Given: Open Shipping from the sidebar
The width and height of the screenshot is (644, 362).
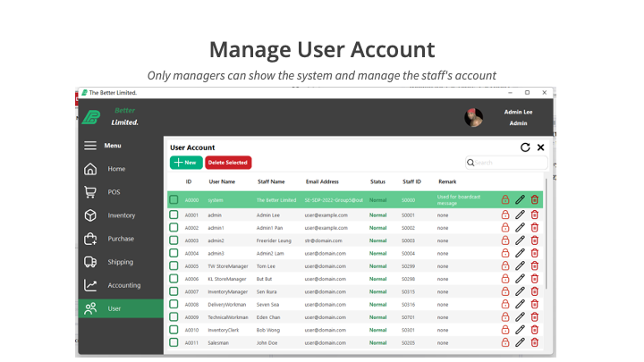Looking at the screenshot, I should coord(121,262).
